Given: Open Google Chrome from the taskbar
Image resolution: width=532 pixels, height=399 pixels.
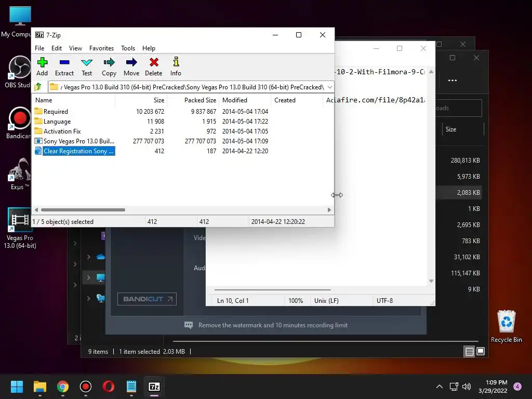Looking at the screenshot, I should click(x=63, y=387).
